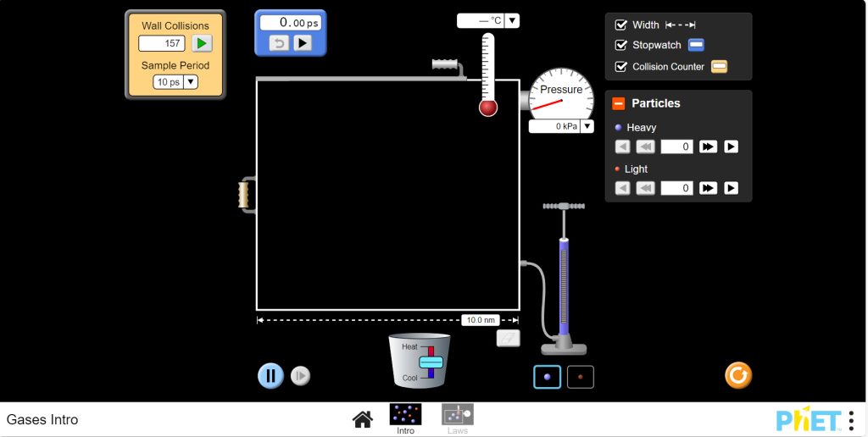Screen dimensions: 868x437
Task: Add one Light particle with right arrow
Action: (731, 188)
